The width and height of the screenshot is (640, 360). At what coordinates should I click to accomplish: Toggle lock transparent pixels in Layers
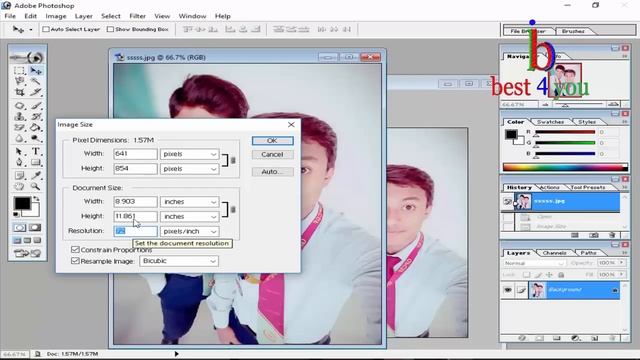527,275
